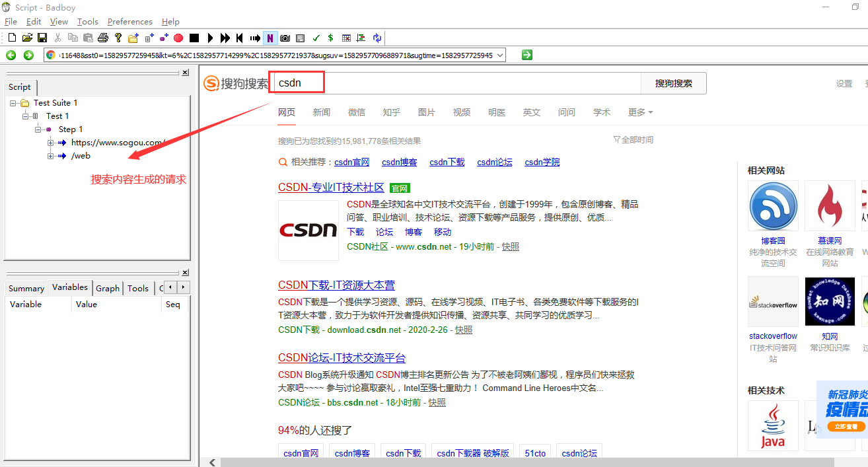Open the CSDN-专业IT技术社区 result link
This screenshot has width=868, height=467.
point(331,188)
